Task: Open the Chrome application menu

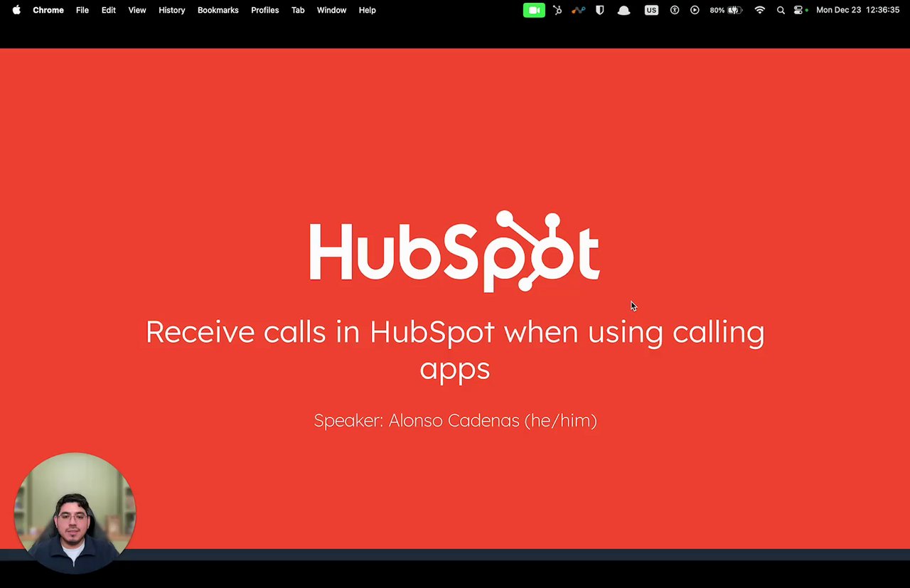Action: [x=48, y=10]
